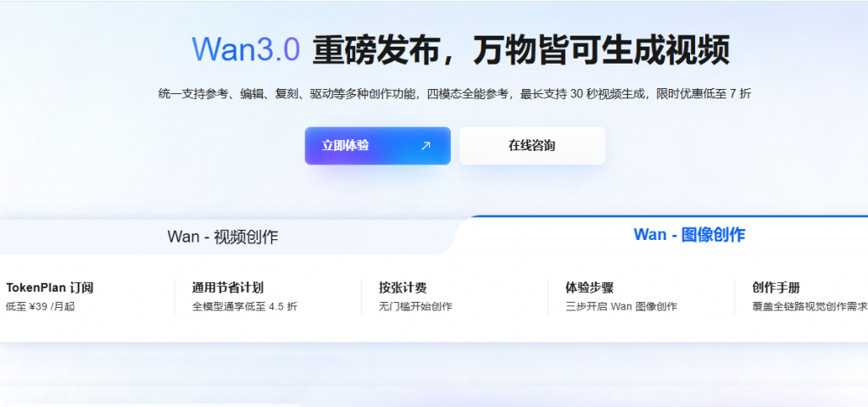Click the 立即体验 button
Viewport: 868px width, 407px height.
[377, 146]
